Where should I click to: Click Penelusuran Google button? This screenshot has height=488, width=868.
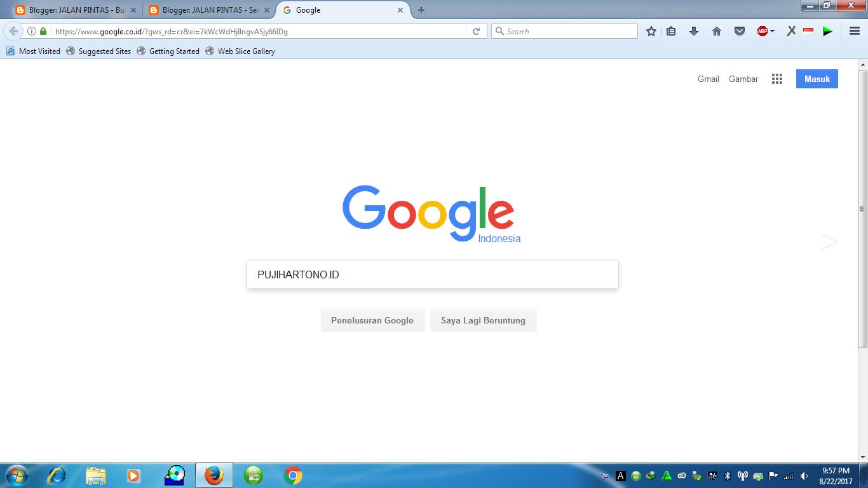point(372,320)
